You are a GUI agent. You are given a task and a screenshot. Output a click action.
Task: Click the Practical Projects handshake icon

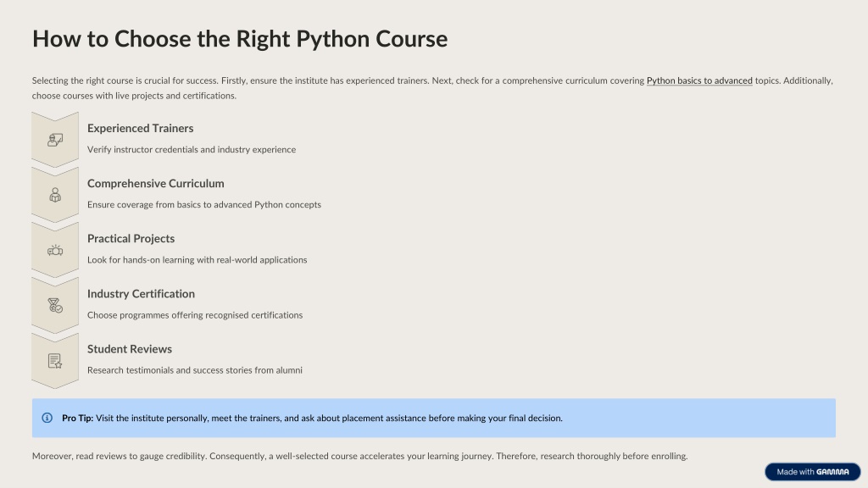click(55, 250)
